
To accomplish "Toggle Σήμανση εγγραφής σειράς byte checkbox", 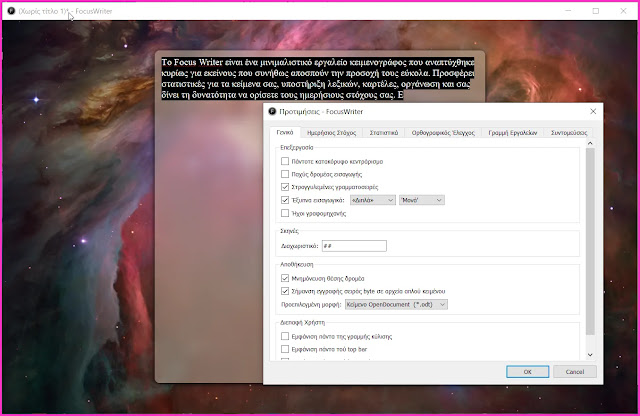I will (285, 291).
